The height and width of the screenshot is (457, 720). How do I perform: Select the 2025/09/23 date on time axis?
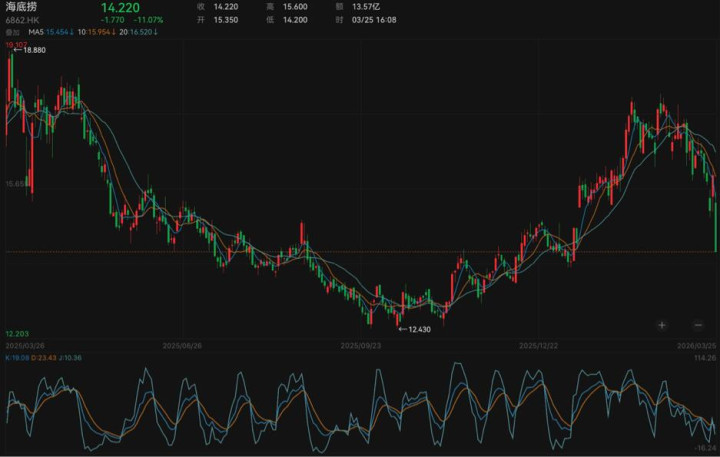(361, 345)
